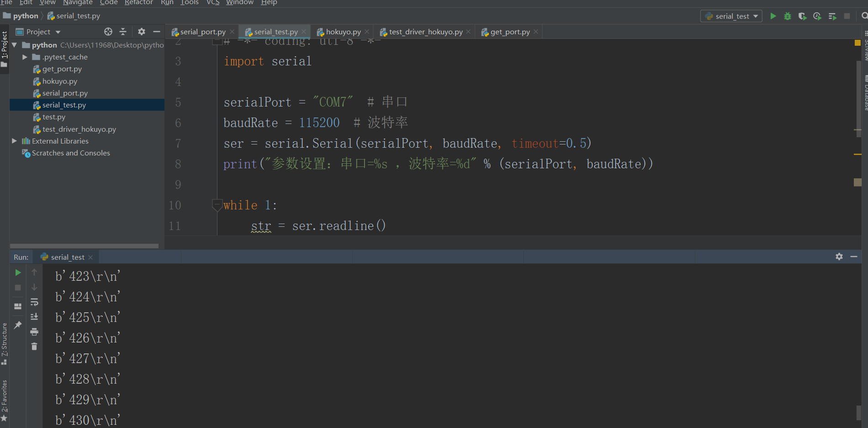
Task: Toggle the 2: Favorites side tool button
Action: click(5, 401)
